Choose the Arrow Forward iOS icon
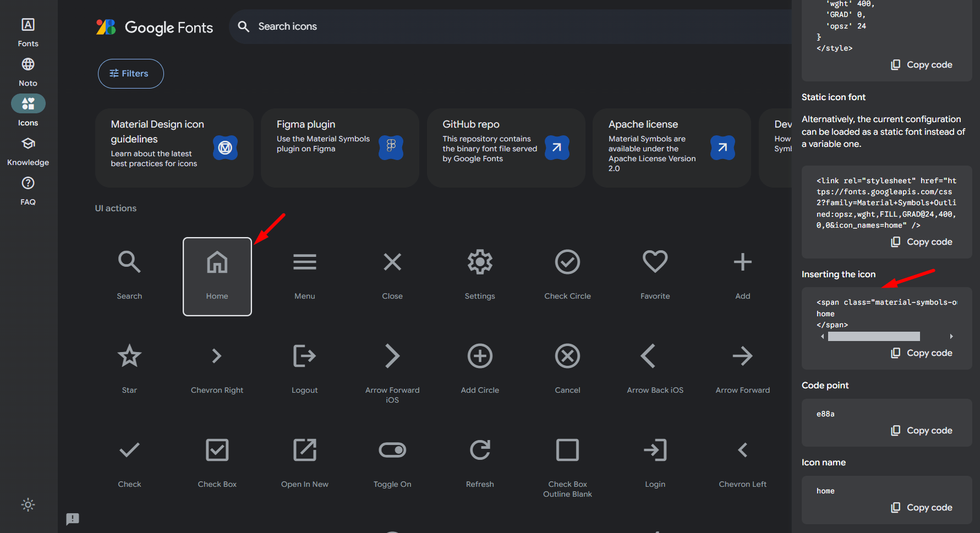Screen dimensions: 980x533 coord(392,370)
